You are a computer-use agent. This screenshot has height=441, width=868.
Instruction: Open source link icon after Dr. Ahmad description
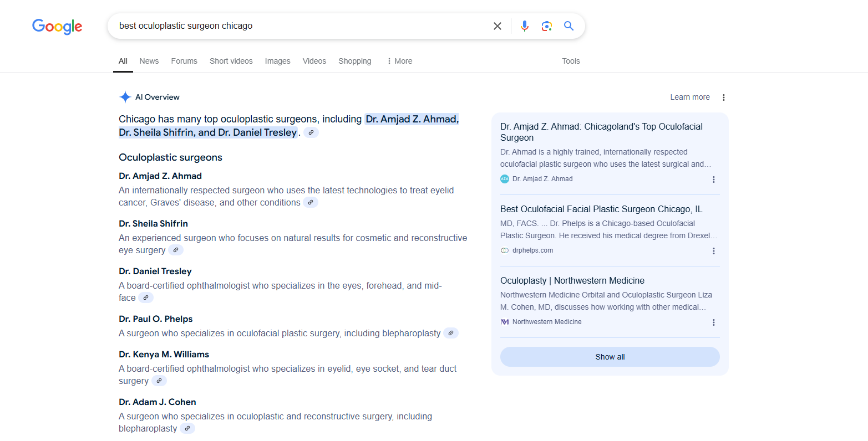pyautogui.click(x=311, y=203)
